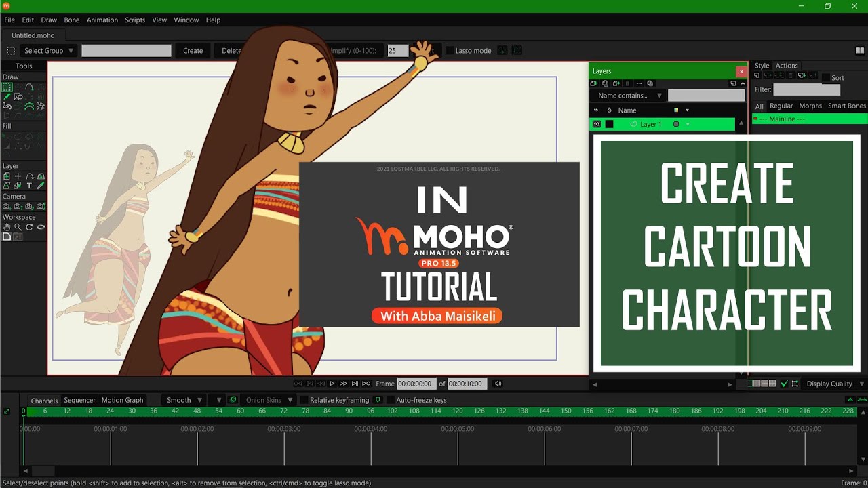Pick the Eyedropper tool
This screenshot has height=488, width=868.
pos(41,185)
